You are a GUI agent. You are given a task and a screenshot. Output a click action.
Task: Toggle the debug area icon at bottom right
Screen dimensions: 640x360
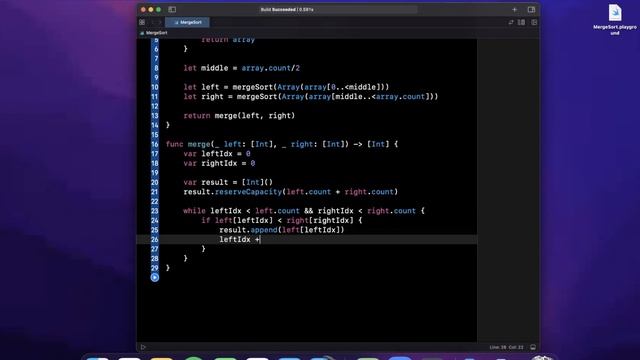[x=533, y=347]
